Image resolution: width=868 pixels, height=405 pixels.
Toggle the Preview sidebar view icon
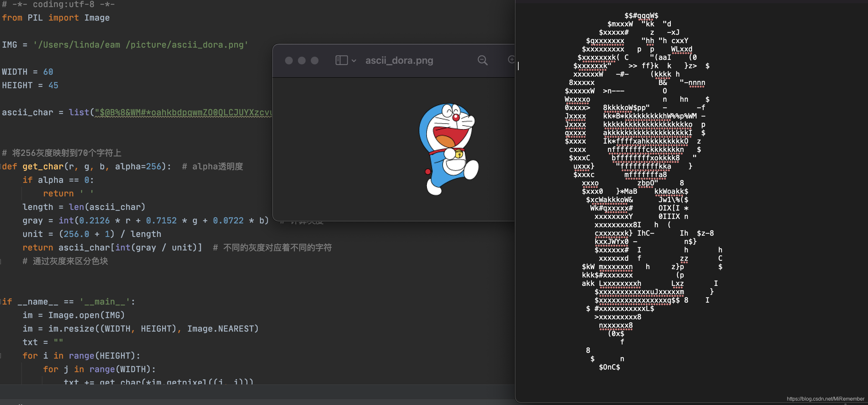tap(341, 60)
